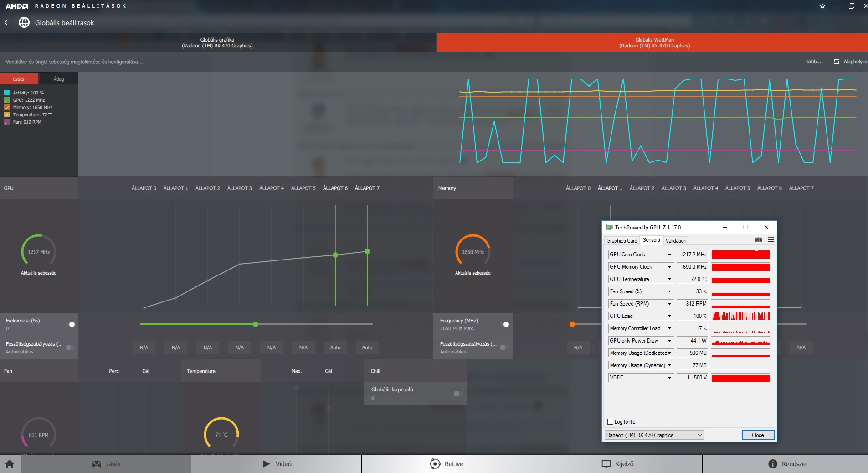This screenshot has width=868, height=473.
Task: Click the GPU-Z title bar app icon
Action: (x=609, y=227)
